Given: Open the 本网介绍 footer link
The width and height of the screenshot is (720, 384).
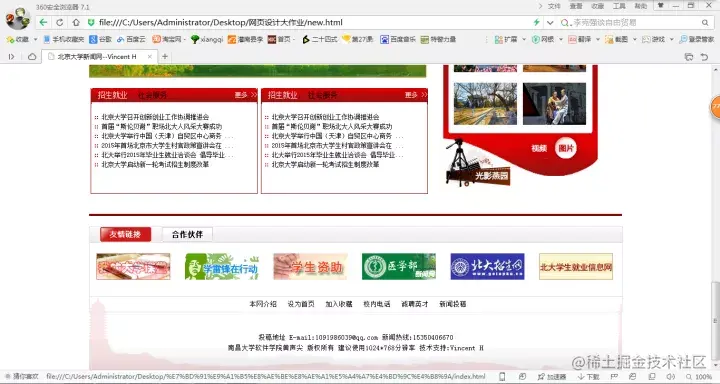Looking at the screenshot, I should click(x=263, y=304).
